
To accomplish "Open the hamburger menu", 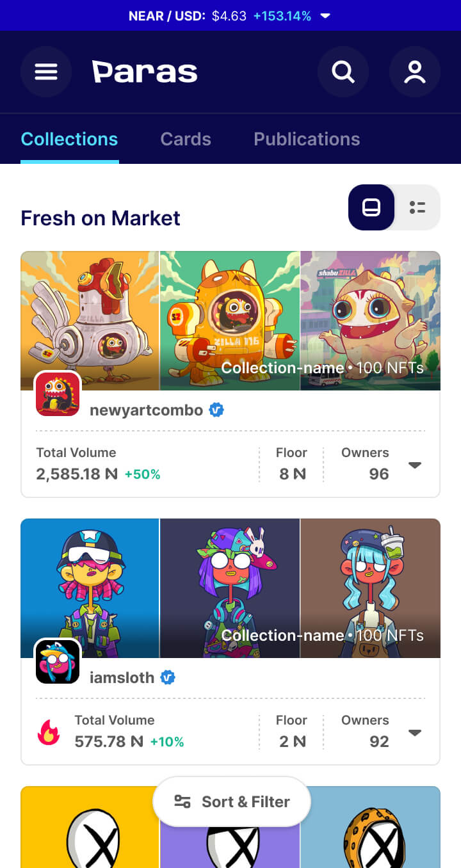I will 45,72.
